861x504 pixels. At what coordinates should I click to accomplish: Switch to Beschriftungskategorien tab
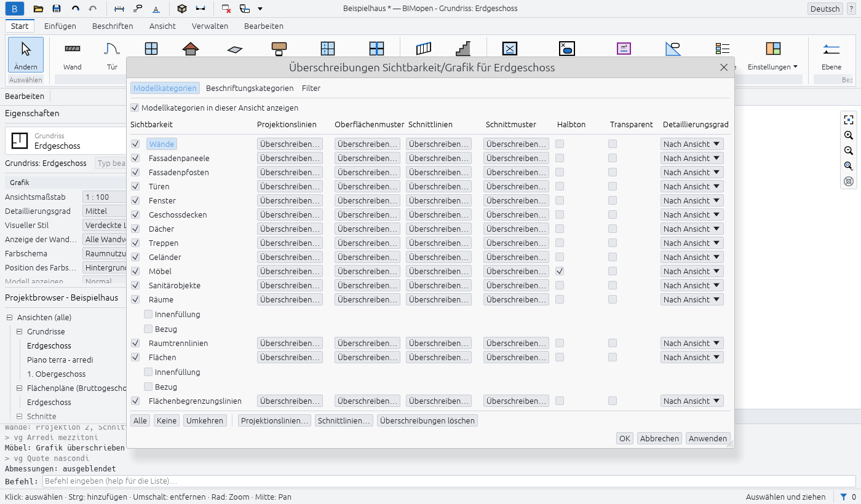pos(250,88)
